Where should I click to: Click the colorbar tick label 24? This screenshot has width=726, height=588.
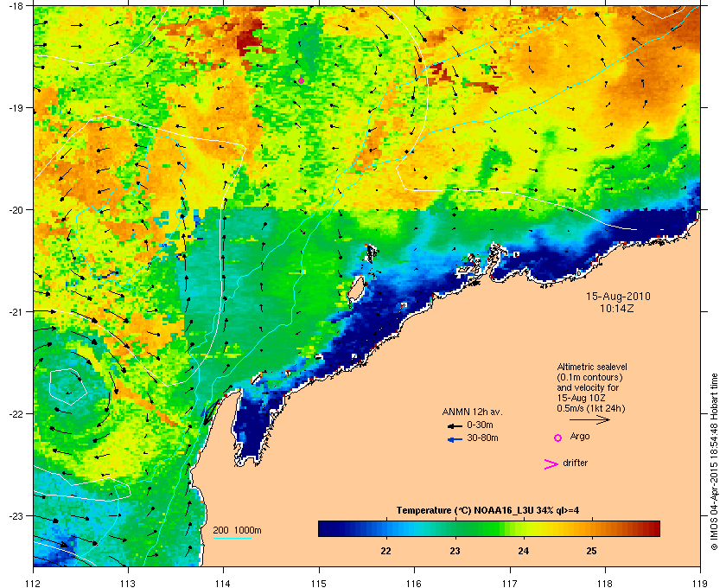coord(523,551)
